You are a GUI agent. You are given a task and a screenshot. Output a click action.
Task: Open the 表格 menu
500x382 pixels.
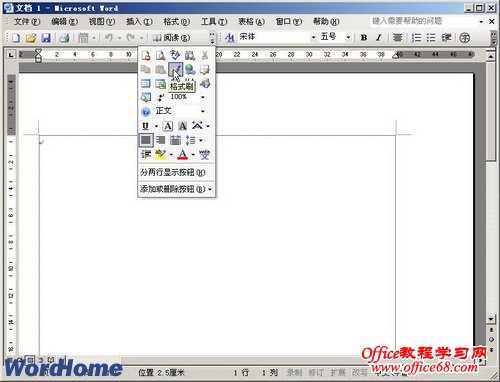251,22
